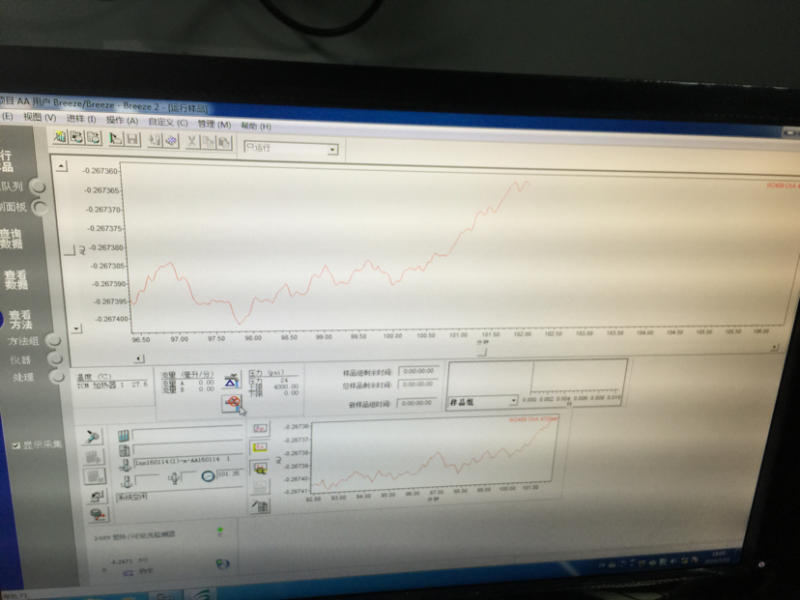Select the 仪器 radio button
Image resolution: width=800 pixels, height=600 pixels.
coord(55,359)
